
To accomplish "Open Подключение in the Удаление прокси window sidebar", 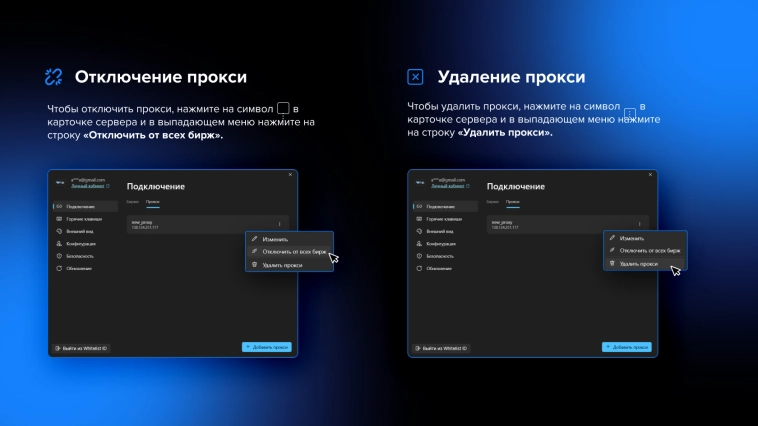I will click(x=445, y=206).
